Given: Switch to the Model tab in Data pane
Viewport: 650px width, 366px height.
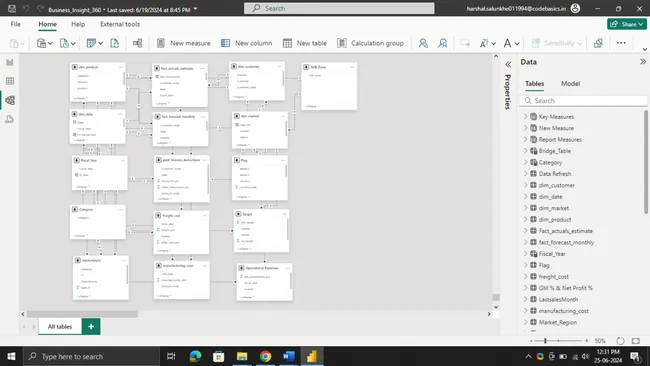Looking at the screenshot, I should point(570,83).
